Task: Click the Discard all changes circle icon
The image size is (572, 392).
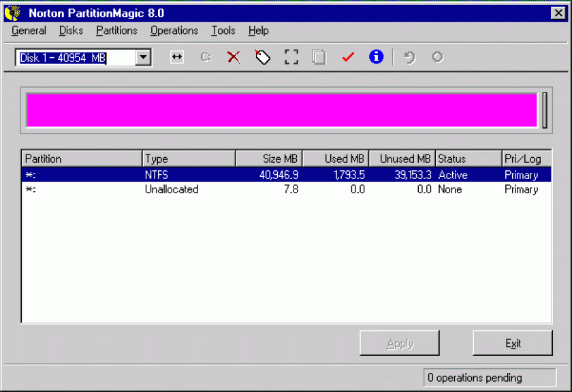Action: tap(437, 57)
